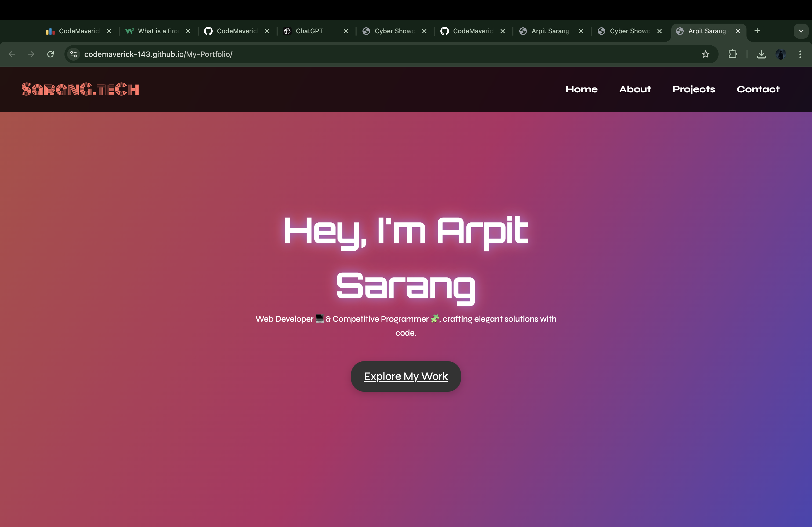Close the active Arpit Sarang tab
Image resolution: width=812 pixels, height=527 pixels.
pyautogui.click(x=738, y=31)
